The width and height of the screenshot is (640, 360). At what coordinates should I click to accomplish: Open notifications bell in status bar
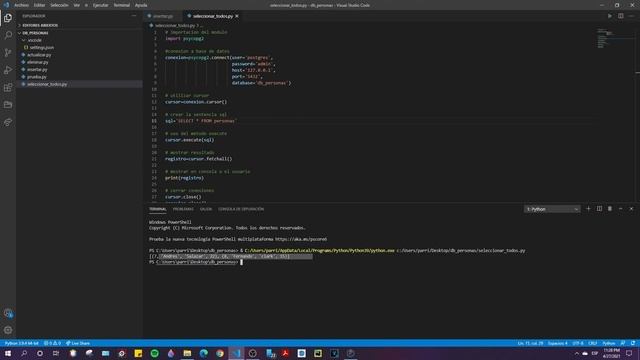point(633,343)
